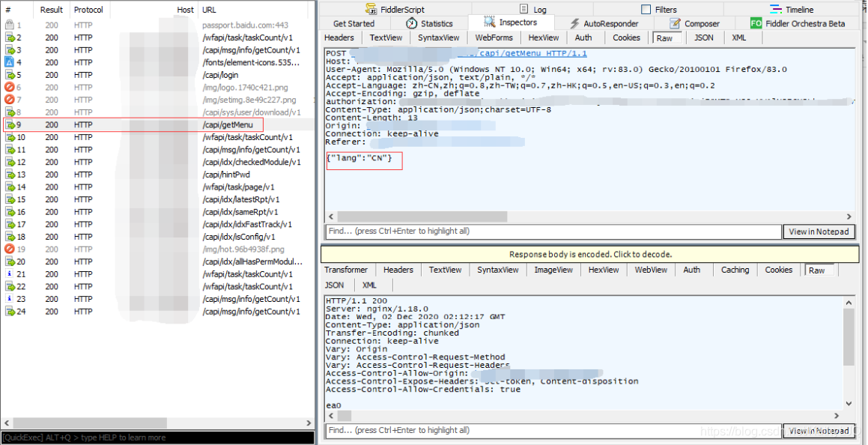868x445 pixels.
Task: Select session /capi/idx/checkedModule/v1
Action: 157,162
